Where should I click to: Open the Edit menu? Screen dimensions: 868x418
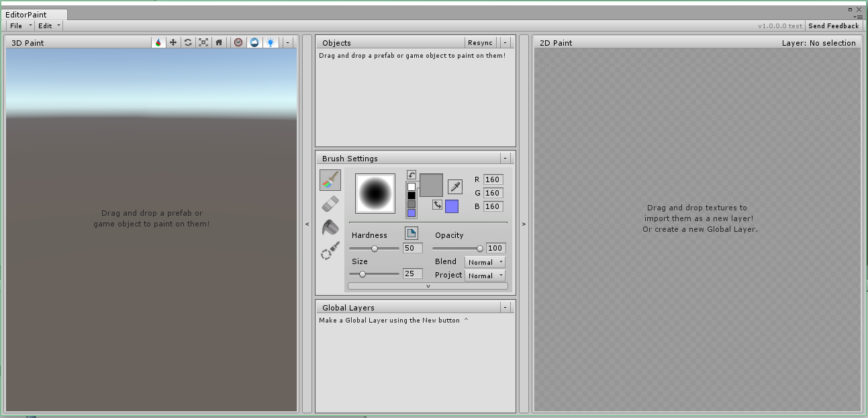(x=46, y=26)
